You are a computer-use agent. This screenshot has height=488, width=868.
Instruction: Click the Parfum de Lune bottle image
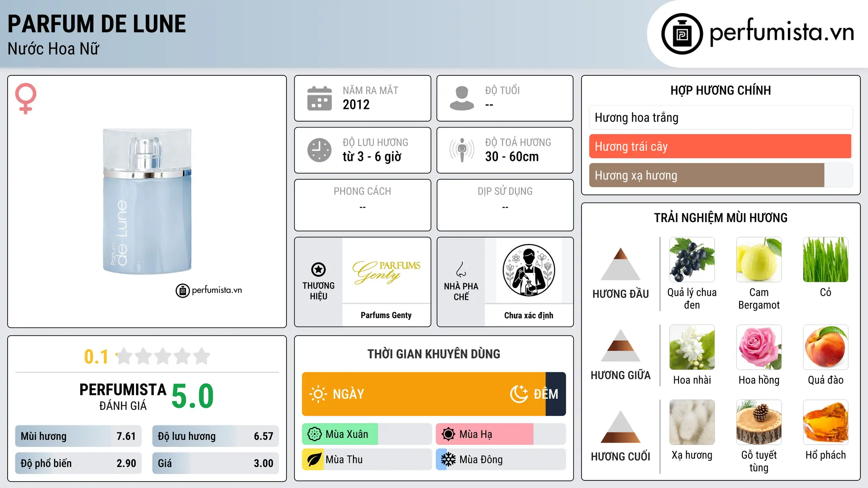(147, 201)
